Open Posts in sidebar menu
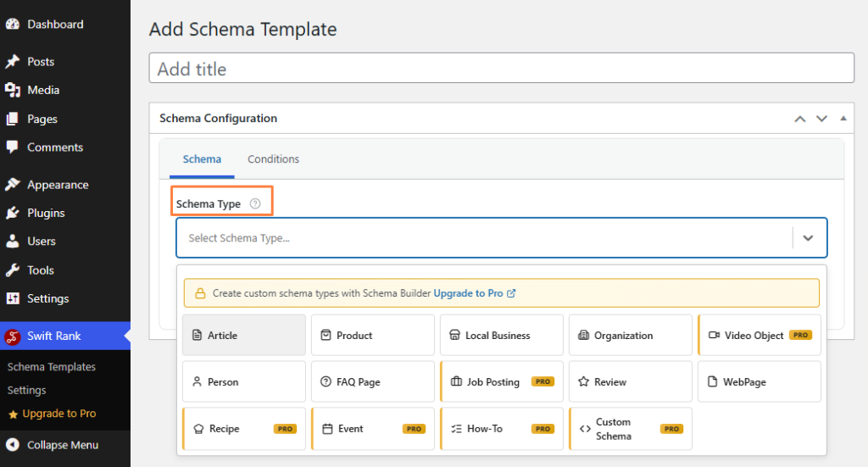Image resolution: width=868 pixels, height=467 pixels. click(41, 61)
